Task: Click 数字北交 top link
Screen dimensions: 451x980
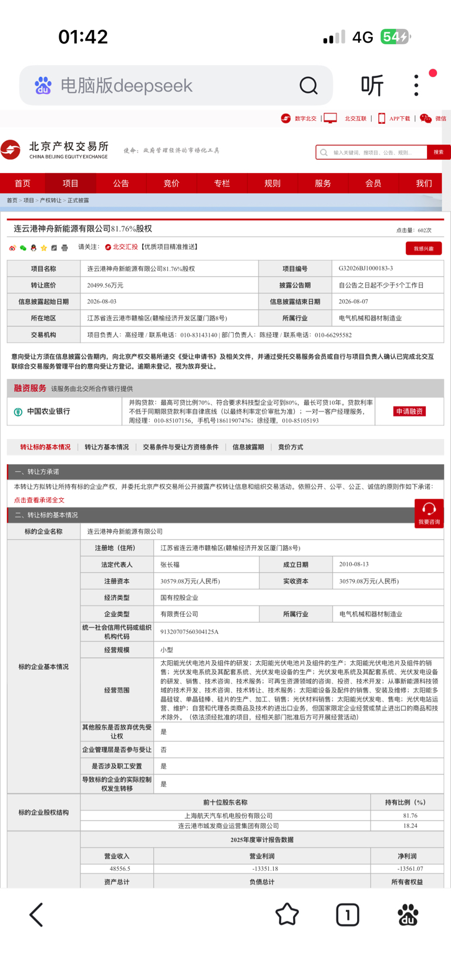Action: [x=305, y=119]
